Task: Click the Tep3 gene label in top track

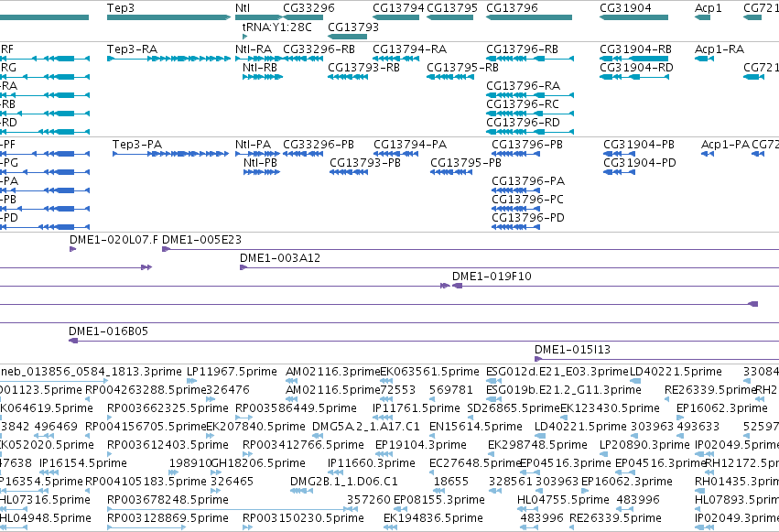Action: click(x=121, y=8)
